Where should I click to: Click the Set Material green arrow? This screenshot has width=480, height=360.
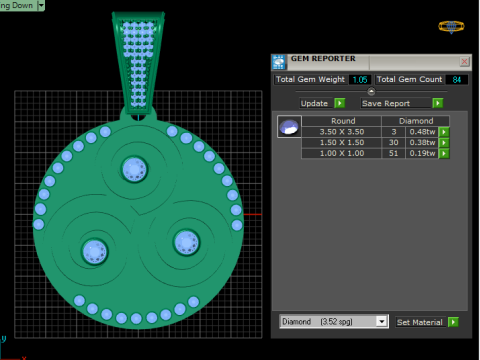tap(453, 322)
